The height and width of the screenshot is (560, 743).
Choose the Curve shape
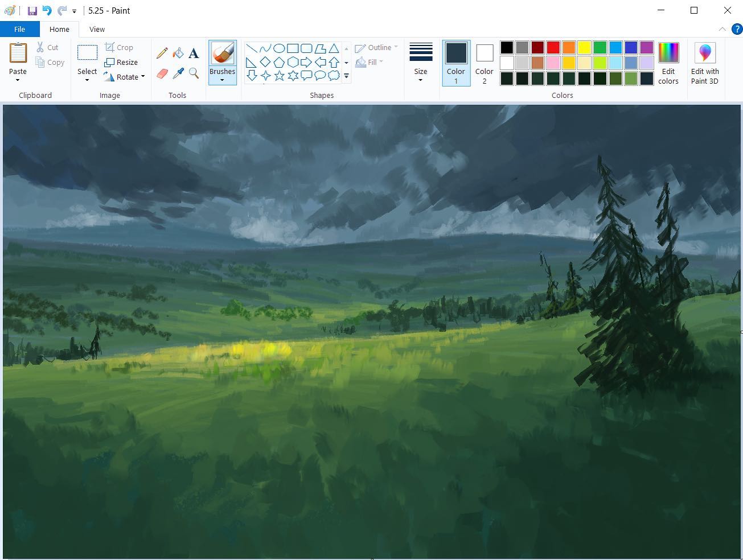(265, 48)
